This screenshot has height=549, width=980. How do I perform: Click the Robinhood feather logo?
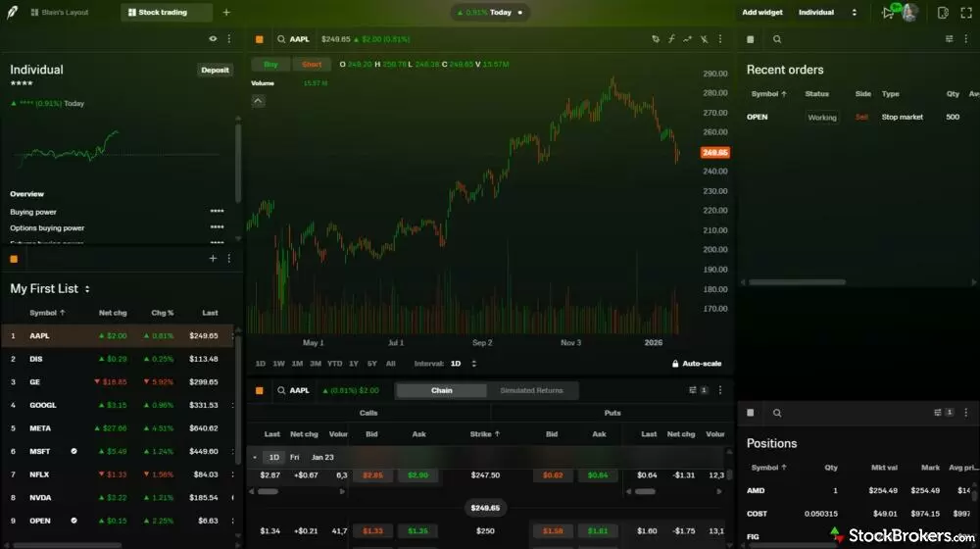click(12, 12)
